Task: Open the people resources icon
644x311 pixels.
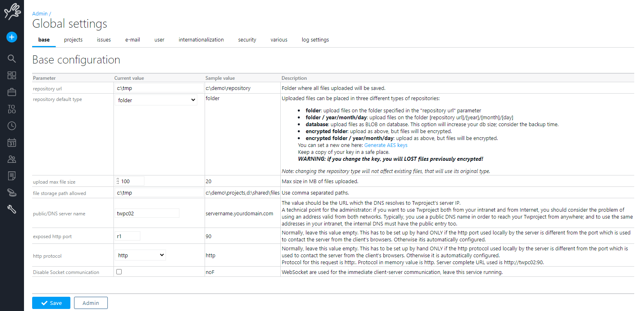Action: [x=12, y=159]
